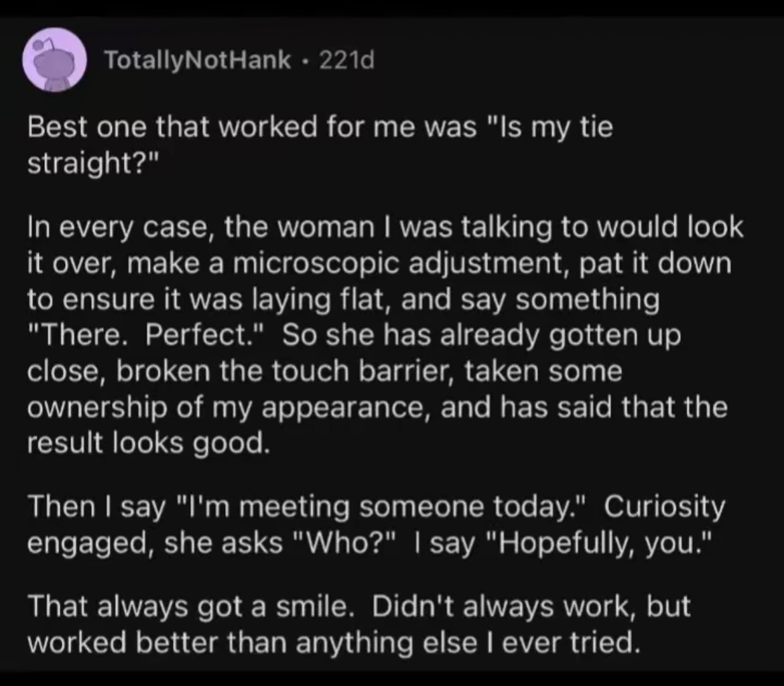Open the TotallyNotHank user profile link
The width and height of the screenshot is (784, 686).
[197, 60]
